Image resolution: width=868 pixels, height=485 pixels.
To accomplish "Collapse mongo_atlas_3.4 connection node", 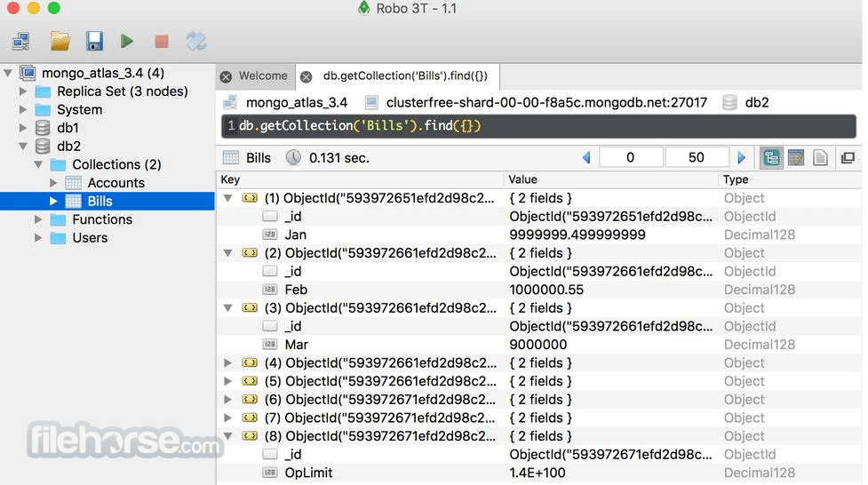I will tap(8, 73).
